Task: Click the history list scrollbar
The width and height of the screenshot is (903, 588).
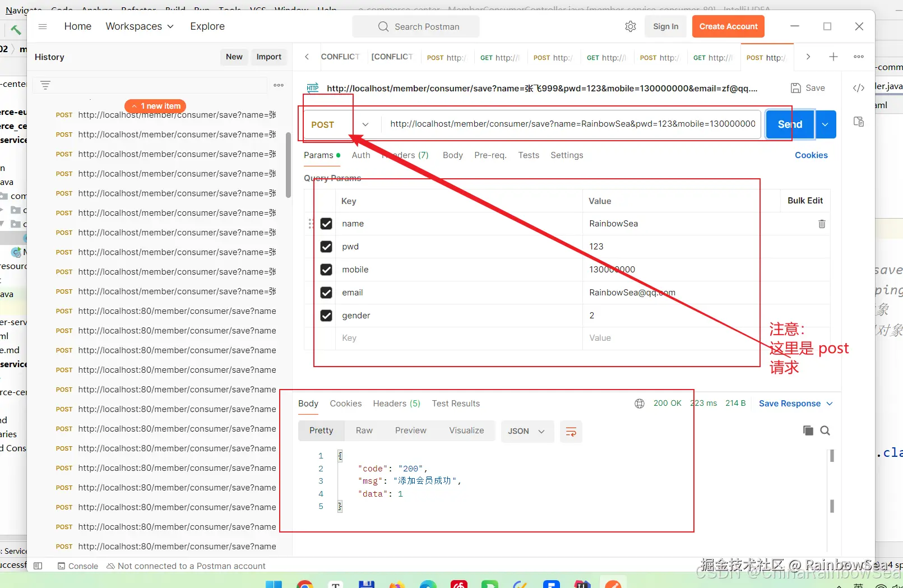Action: 288,165
